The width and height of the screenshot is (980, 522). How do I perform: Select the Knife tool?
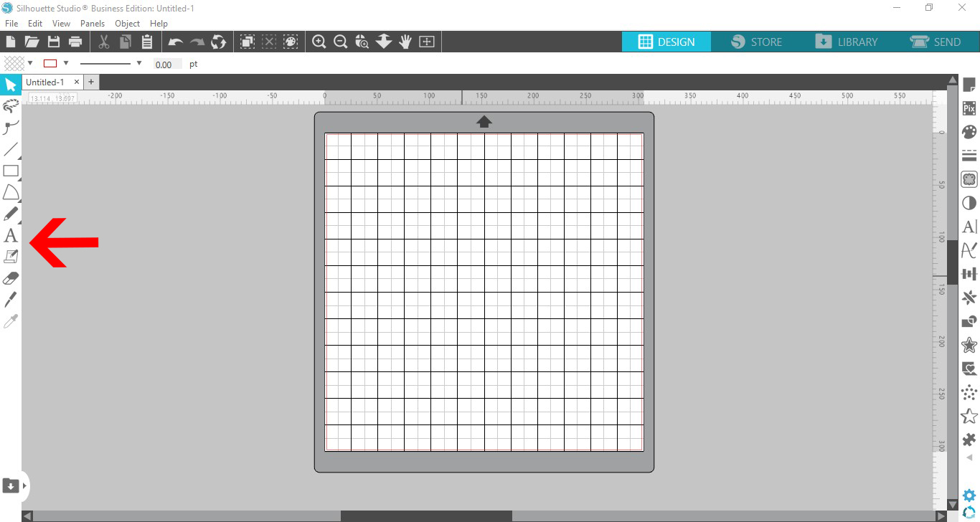click(11, 300)
